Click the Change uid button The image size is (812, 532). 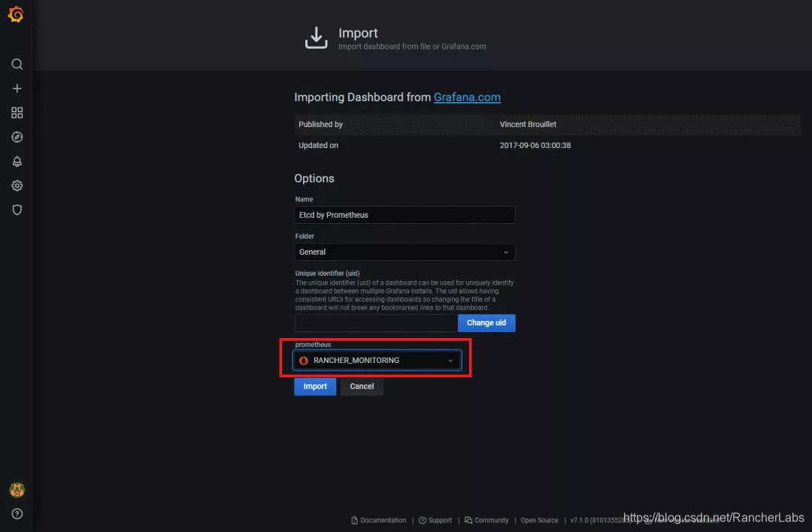point(486,323)
